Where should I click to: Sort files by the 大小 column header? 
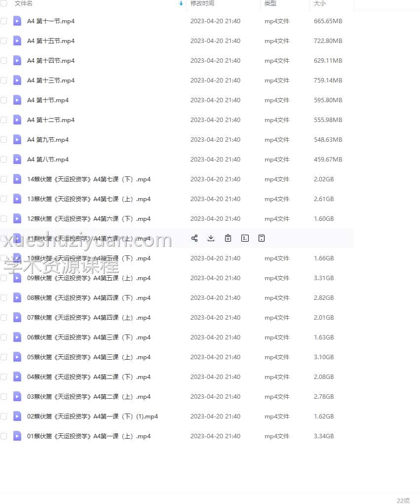pos(319,3)
